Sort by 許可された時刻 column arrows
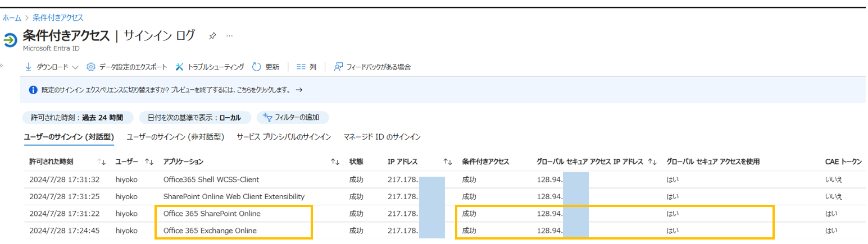868x244 pixels. tap(102, 162)
